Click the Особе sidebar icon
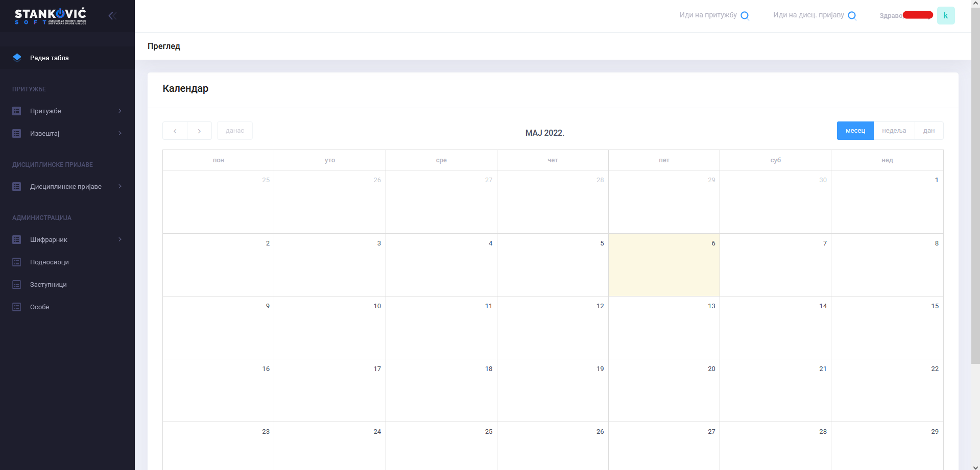Screen dimensions: 980x470 point(17,307)
